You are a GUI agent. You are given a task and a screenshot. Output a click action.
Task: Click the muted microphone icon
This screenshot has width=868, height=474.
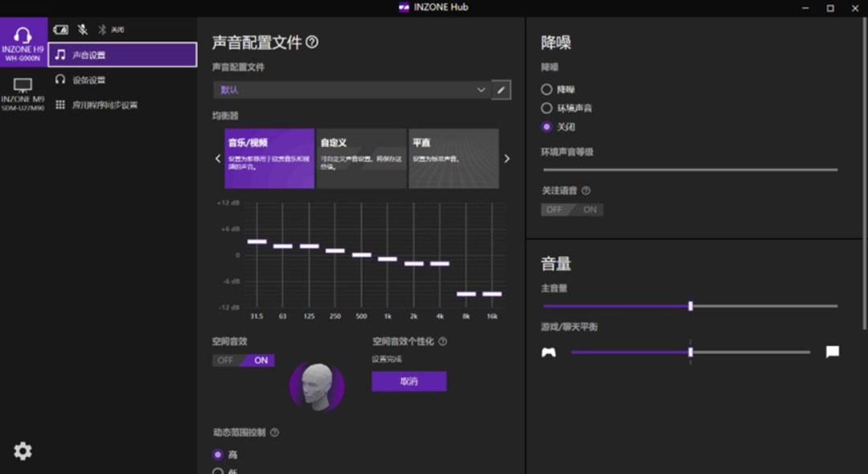[83, 30]
